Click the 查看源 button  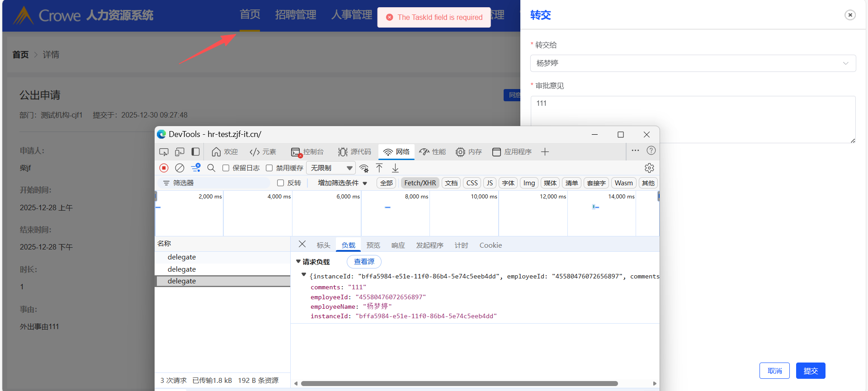pos(364,262)
